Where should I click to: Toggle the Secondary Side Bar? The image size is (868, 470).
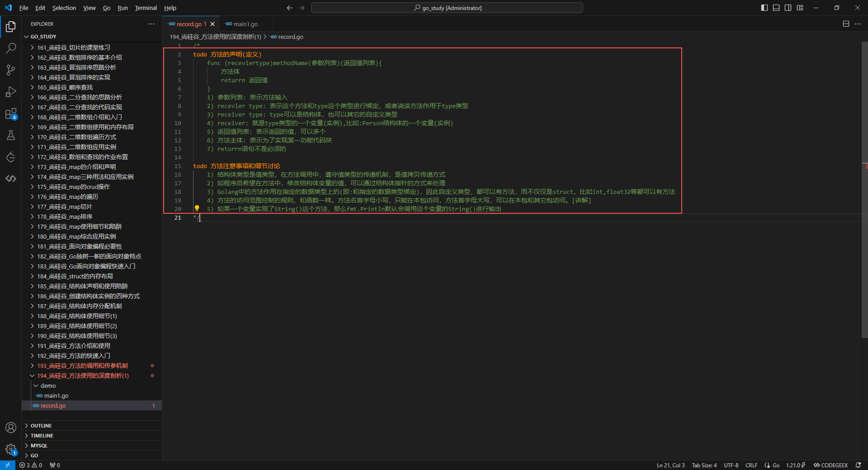pyautogui.click(x=788, y=8)
